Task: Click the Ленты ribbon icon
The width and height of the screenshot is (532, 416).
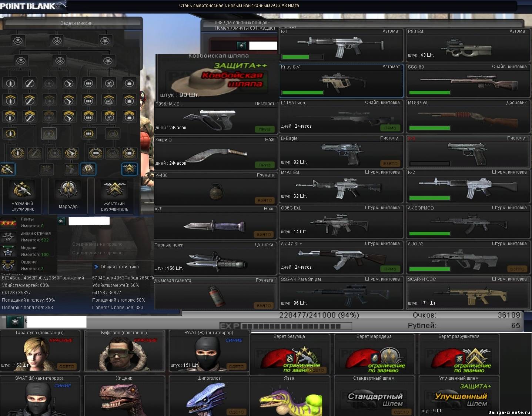Action: pyautogui.click(x=8, y=223)
